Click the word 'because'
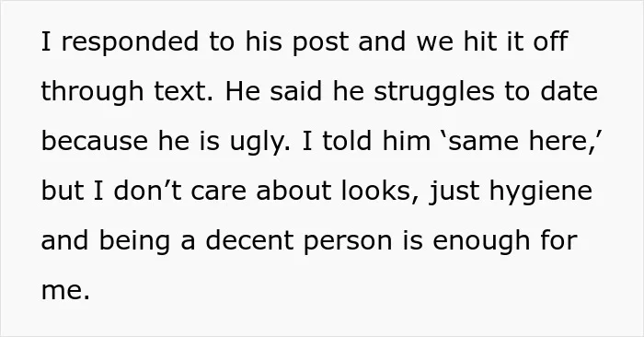The image size is (644, 337). pos(95,141)
